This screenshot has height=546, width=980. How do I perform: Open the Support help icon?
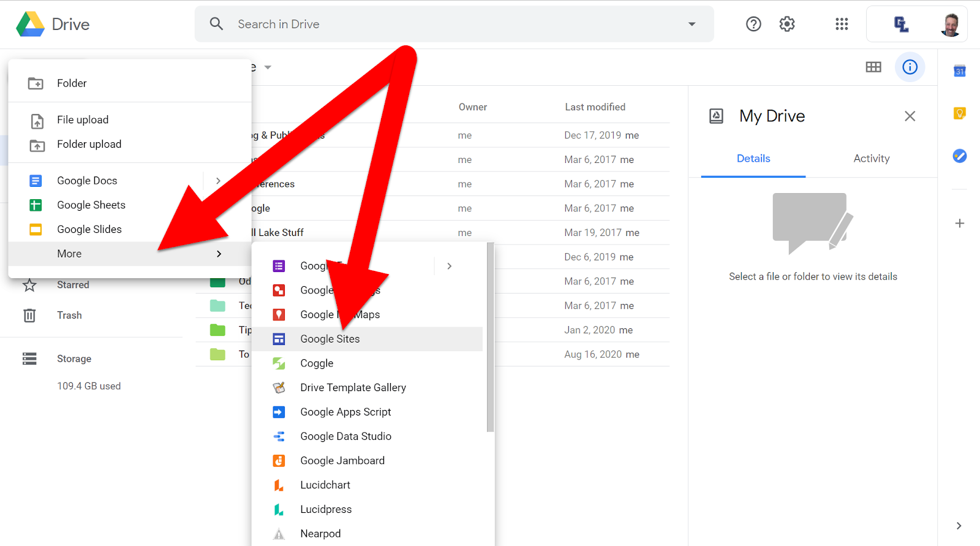click(753, 24)
